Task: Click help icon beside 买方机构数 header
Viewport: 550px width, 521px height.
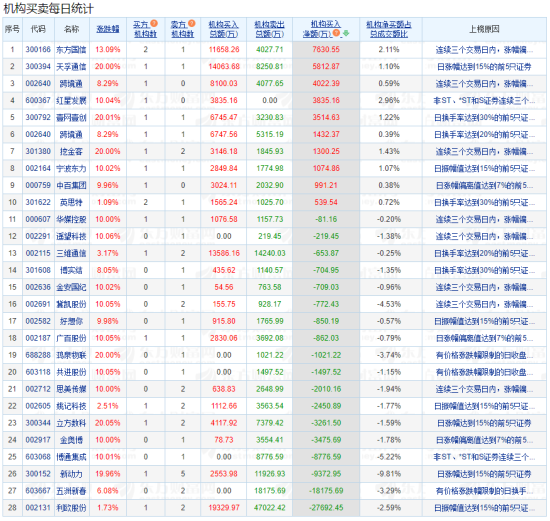Action: pyautogui.click(x=154, y=24)
